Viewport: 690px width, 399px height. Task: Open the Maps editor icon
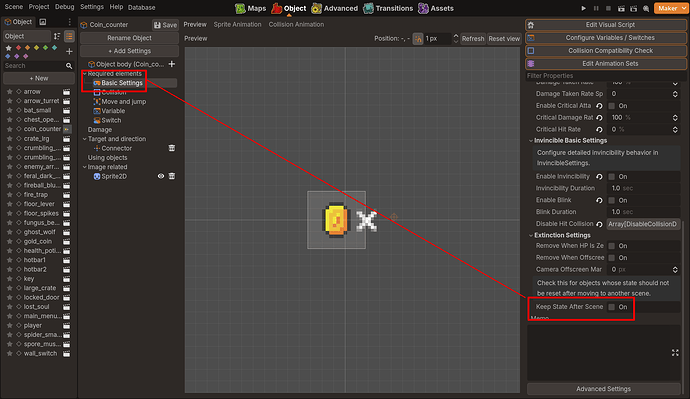240,8
